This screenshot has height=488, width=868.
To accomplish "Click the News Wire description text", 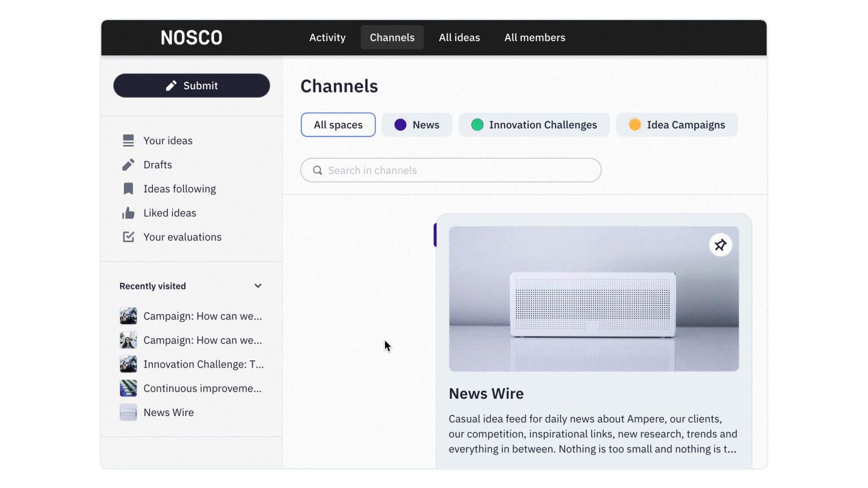I will pyautogui.click(x=593, y=433).
